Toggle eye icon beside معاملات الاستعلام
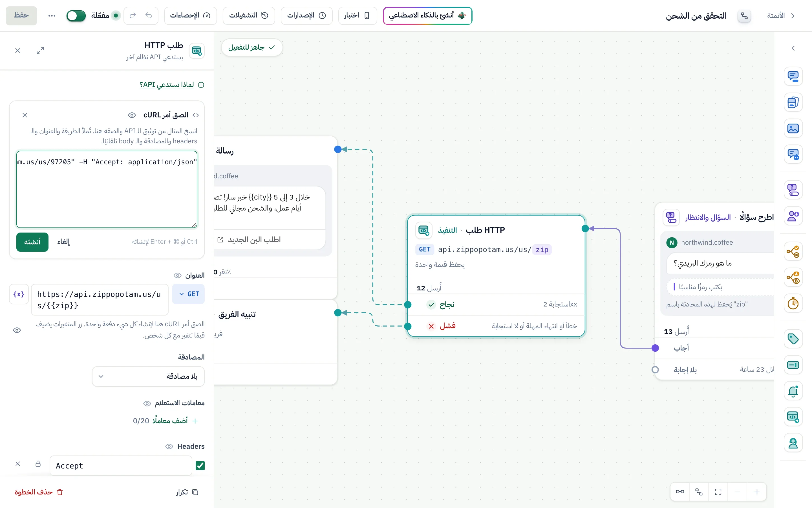 tap(147, 403)
